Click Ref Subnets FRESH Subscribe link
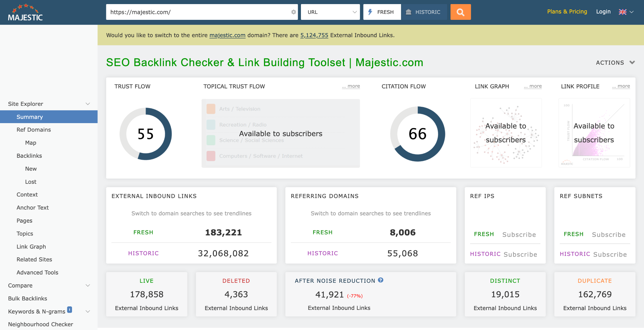644x330 pixels. (609, 235)
